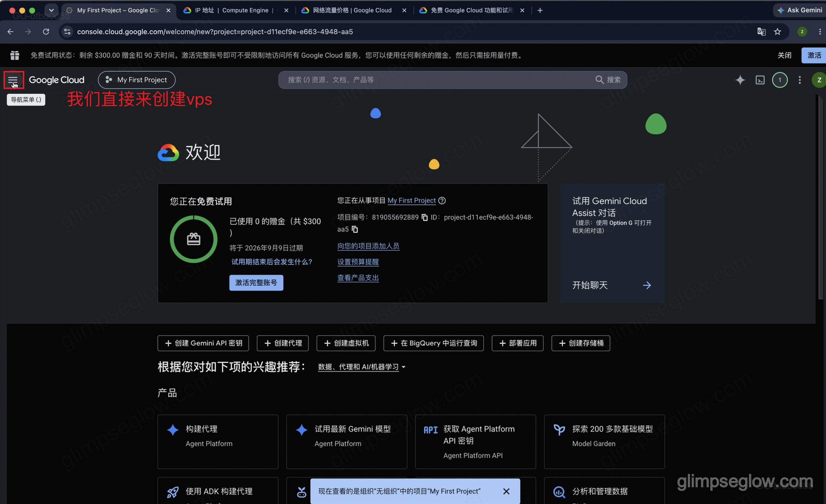Open 试用期结束后会发生什么 link
Screen dimensions: 826x504
[x=271, y=262]
